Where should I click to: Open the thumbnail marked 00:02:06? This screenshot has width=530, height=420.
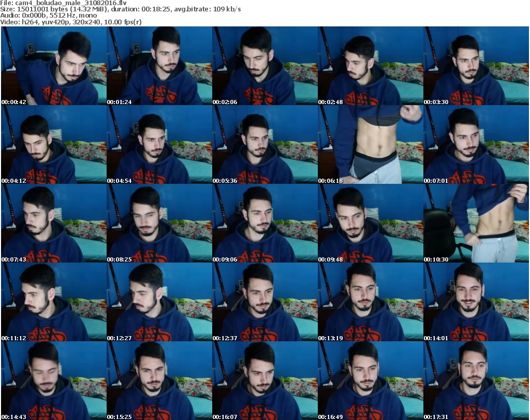coord(265,66)
